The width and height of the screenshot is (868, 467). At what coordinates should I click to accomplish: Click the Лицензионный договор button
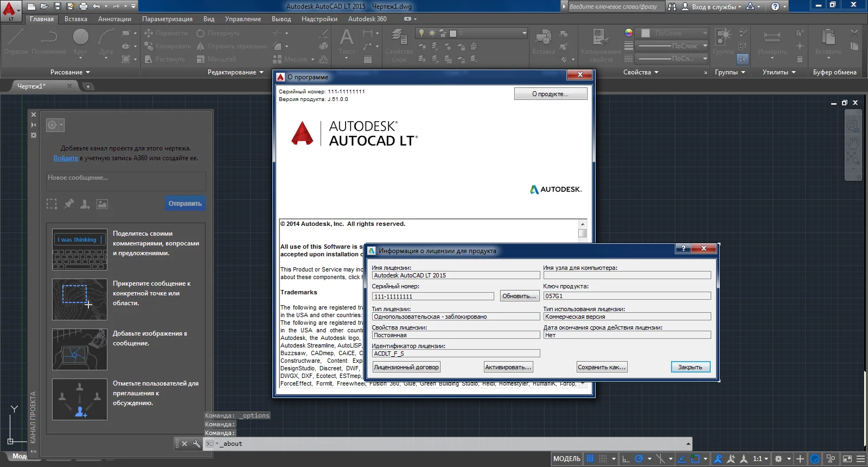[x=406, y=367]
